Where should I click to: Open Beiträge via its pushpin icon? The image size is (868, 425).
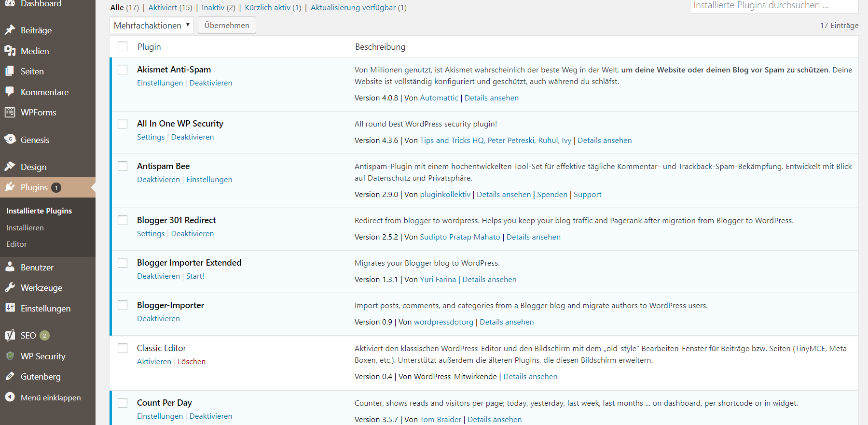tap(10, 30)
